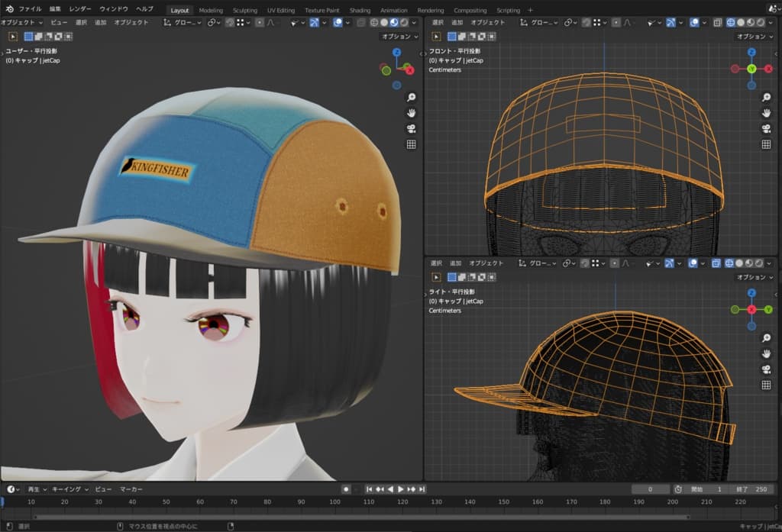This screenshot has height=532, width=782.
Task: Toggle camera view in the left user viewport
Action: pyautogui.click(x=411, y=128)
